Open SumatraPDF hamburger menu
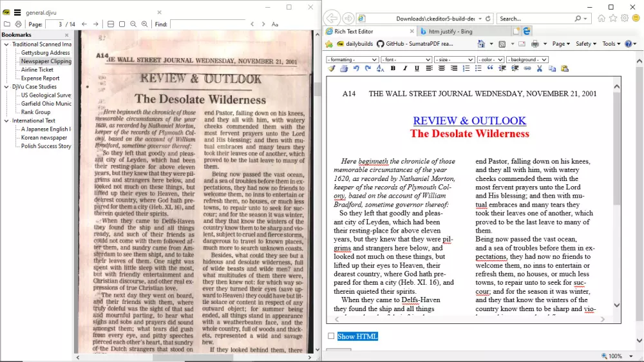The image size is (644, 362). pos(17,13)
